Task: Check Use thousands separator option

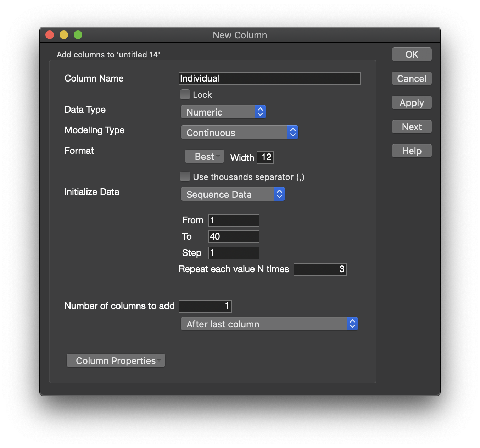Action: (185, 177)
